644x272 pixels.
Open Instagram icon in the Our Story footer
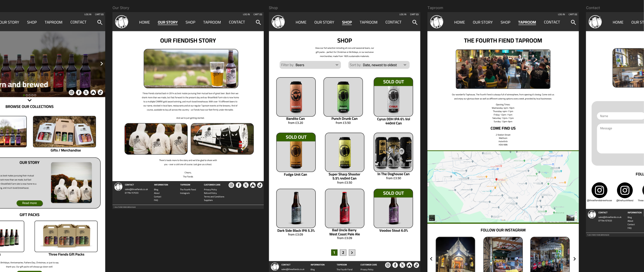pos(231,185)
